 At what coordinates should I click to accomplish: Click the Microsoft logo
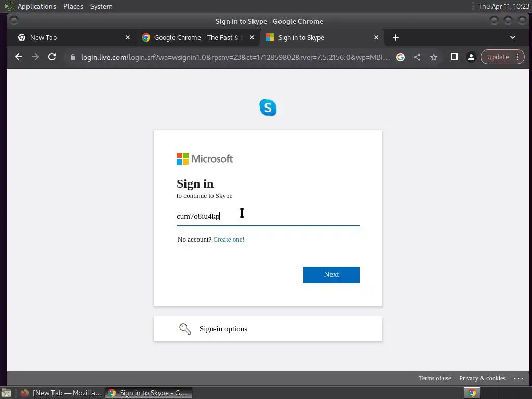pyautogui.click(x=205, y=159)
